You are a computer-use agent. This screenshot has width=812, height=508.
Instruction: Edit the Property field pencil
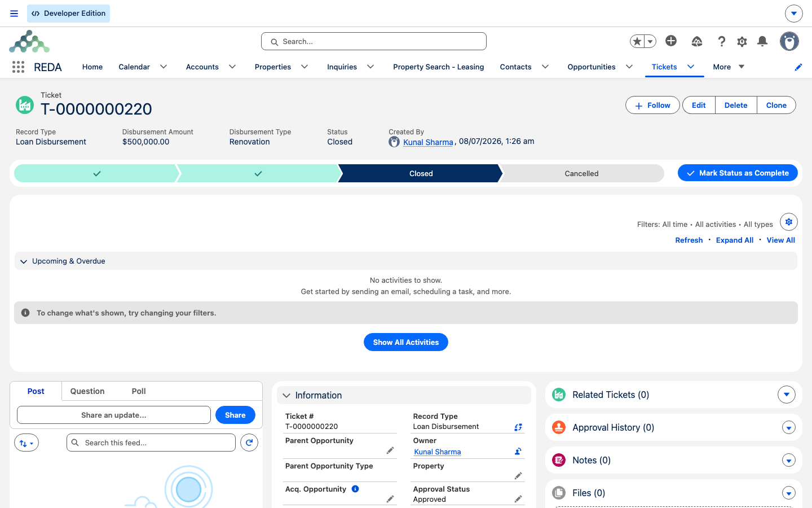518,476
